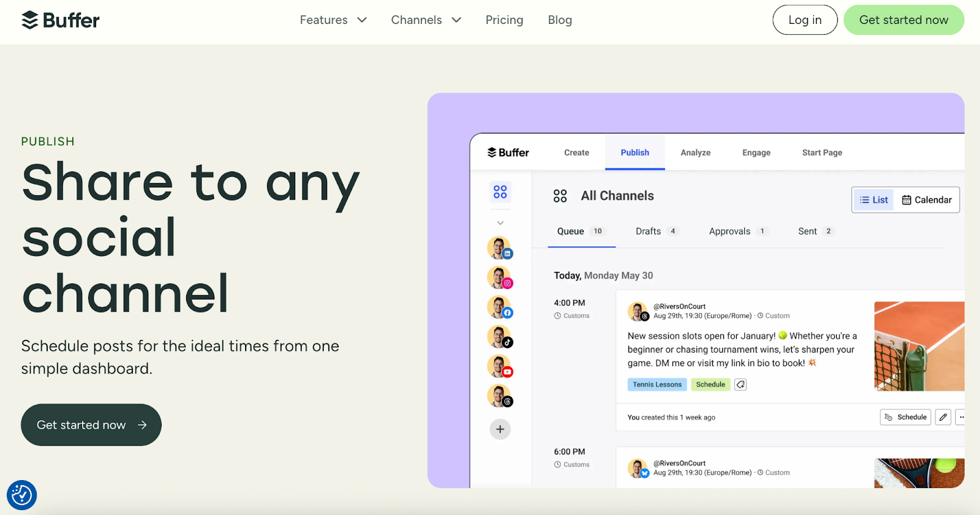Open the cookie preferences icon
The width and height of the screenshot is (980, 515).
coord(21,495)
